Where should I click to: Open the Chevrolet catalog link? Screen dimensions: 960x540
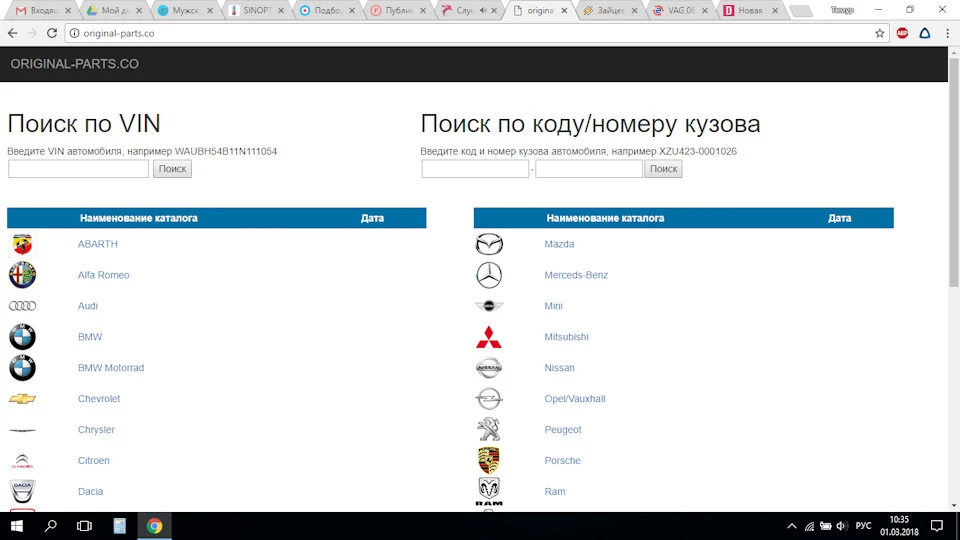[x=99, y=399]
